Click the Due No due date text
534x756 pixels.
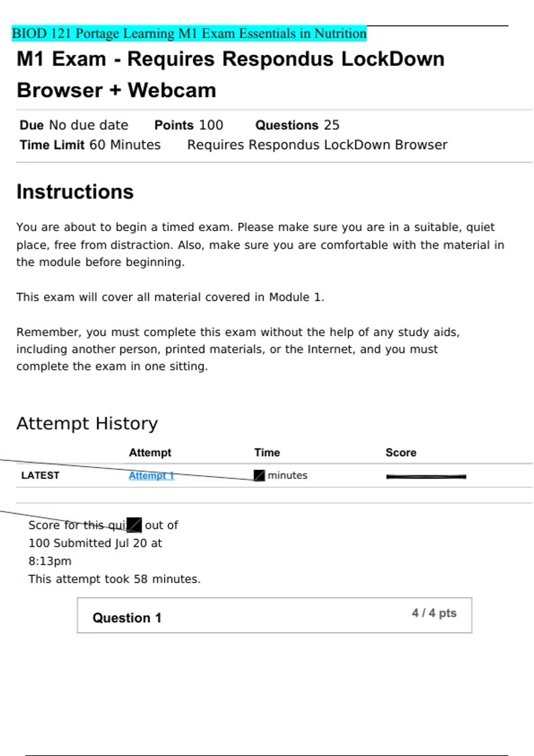74,125
